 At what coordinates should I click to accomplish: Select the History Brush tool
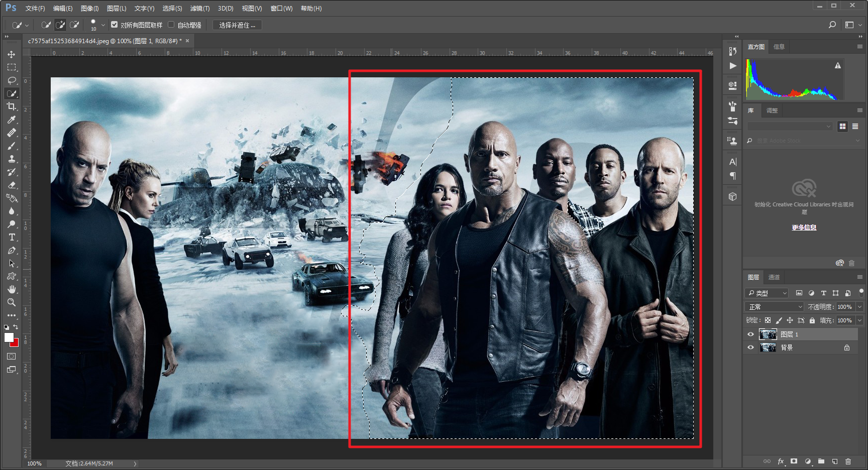coord(12,172)
